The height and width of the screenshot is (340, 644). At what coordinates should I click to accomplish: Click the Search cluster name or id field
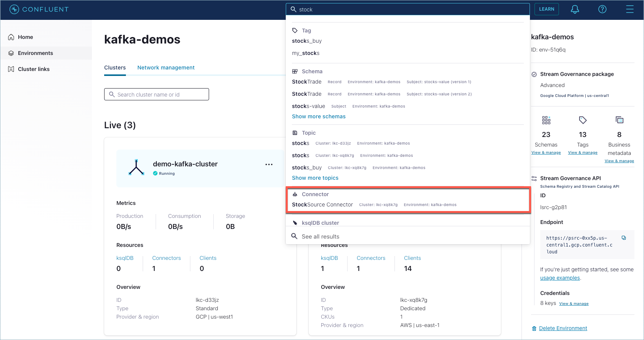click(x=156, y=94)
